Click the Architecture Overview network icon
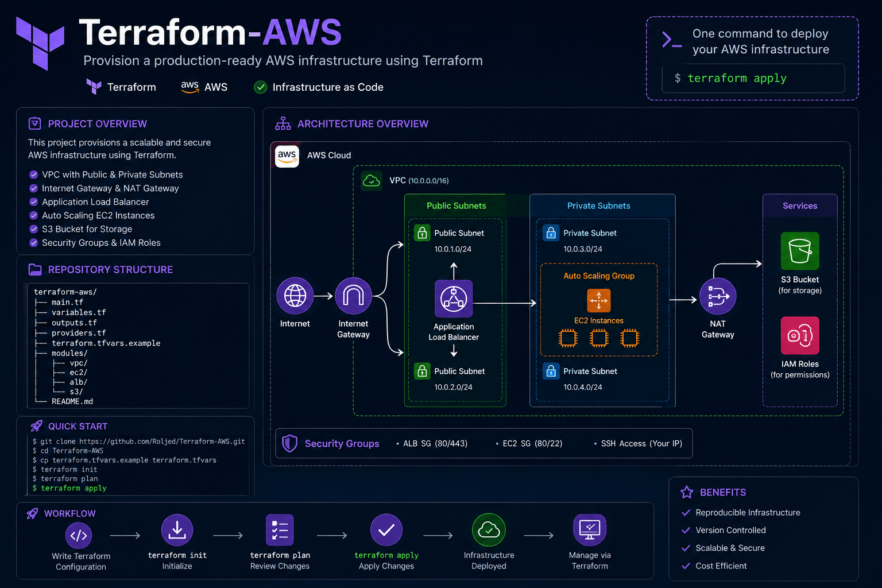The height and width of the screenshot is (588, 882). point(283,123)
